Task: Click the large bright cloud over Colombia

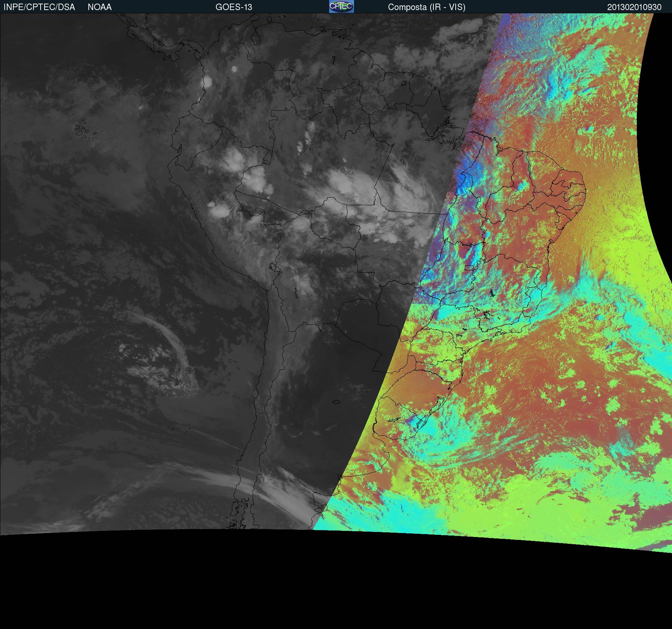Action: click(207, 82)
